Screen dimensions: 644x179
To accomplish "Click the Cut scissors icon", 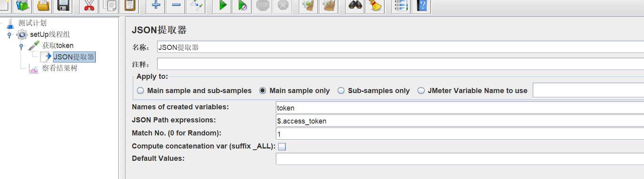I will pyautogui.click(x=89, y=6).
